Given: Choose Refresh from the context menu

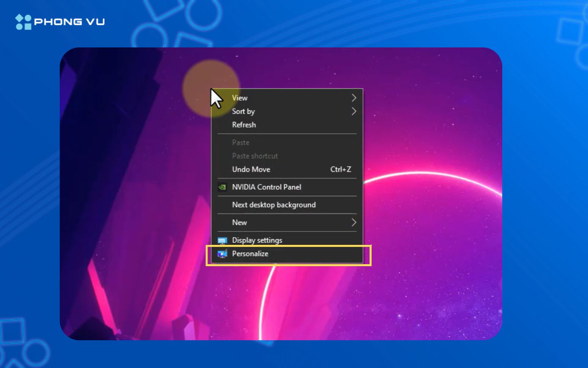Looking at the screenshot, I should 244,125.
